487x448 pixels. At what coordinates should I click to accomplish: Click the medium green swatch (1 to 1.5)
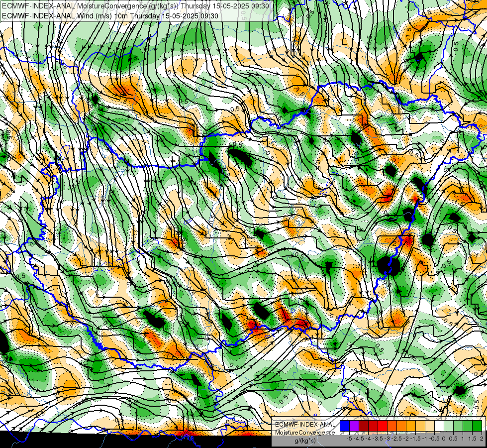tap(468, 426)
